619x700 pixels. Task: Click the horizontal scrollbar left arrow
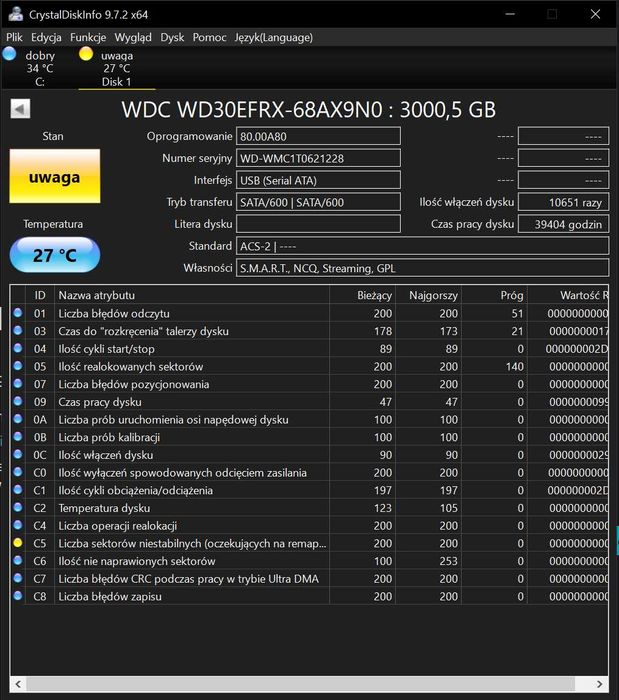click(x=18, y=684)
